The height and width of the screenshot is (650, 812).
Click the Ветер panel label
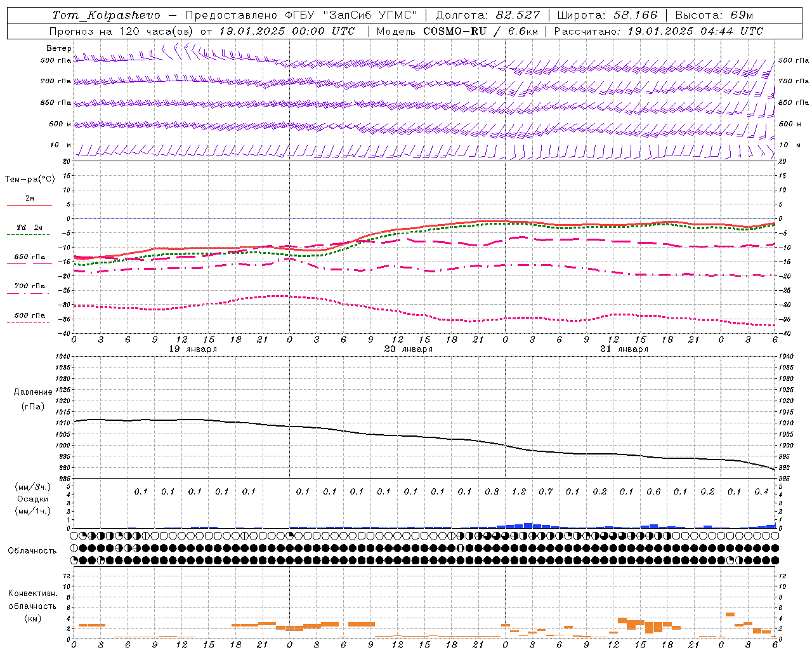58,48
